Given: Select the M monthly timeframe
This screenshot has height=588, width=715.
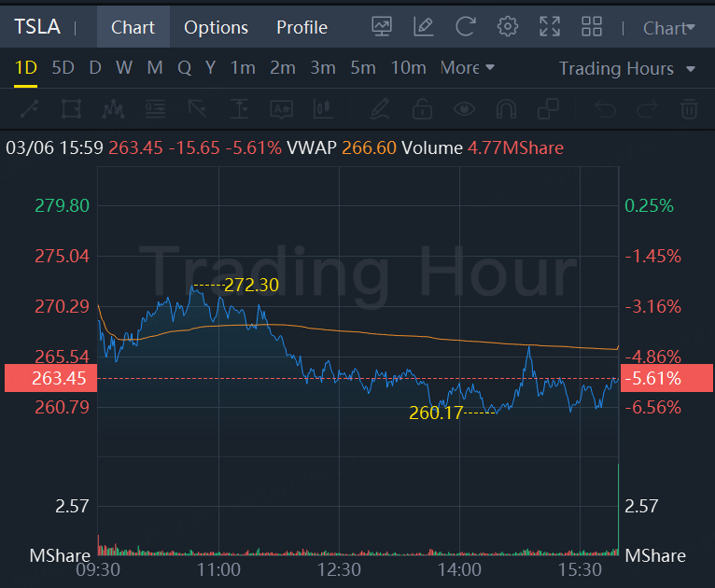Looking at the screenshot, I should tap(155, 67).
